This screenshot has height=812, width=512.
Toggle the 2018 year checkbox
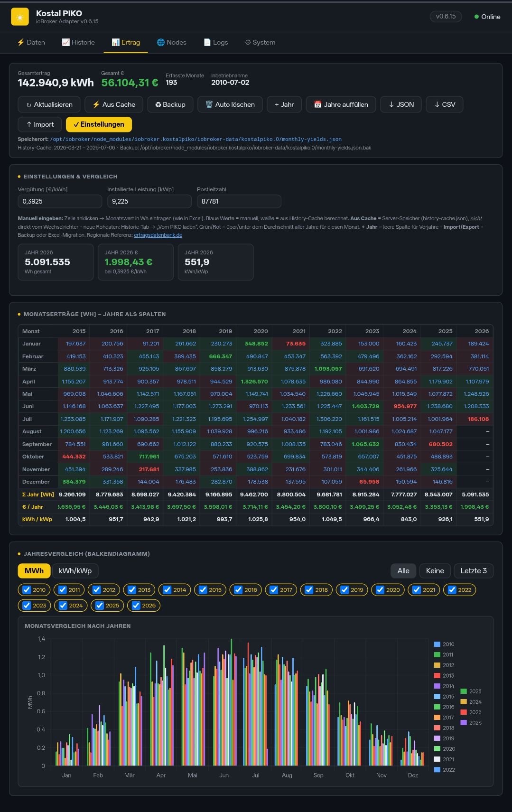tap(309, 590)
